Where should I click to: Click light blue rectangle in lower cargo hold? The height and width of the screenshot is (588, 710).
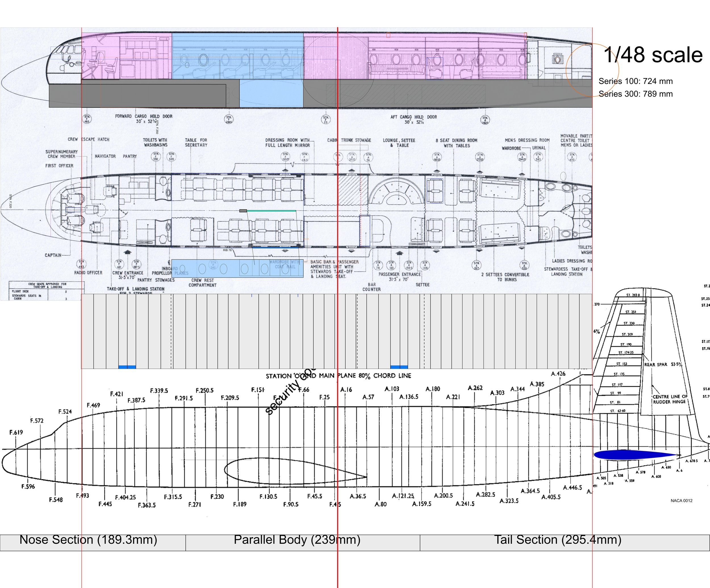coord(271,94)
